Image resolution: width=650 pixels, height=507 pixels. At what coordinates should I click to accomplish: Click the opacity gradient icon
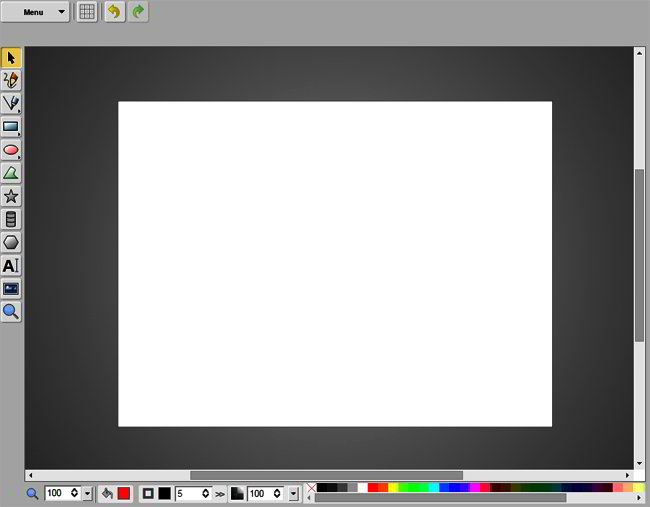[x=237, y=493]
